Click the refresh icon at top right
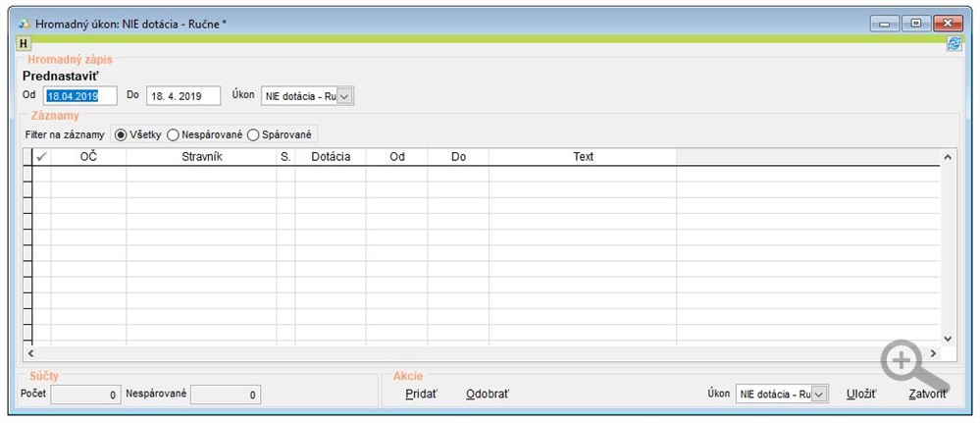This screenshot has height=423, width=980. pos(953,44)
